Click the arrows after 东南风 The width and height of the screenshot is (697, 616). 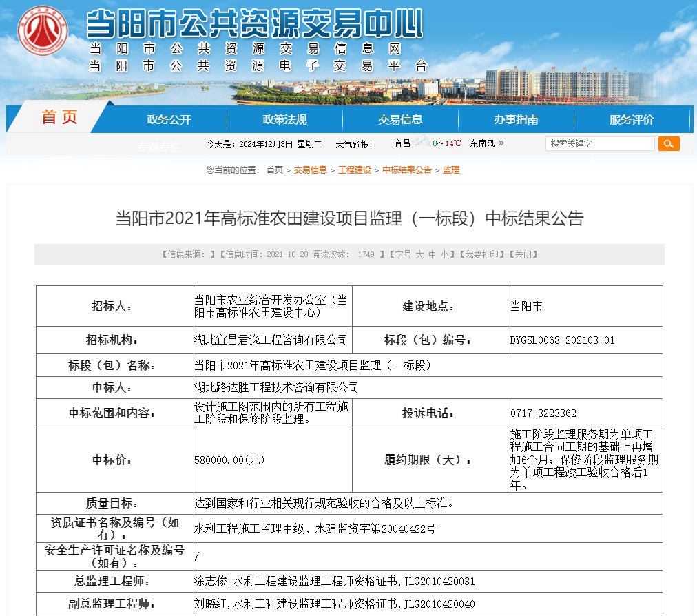pyautogui.click(x=501, y=143)
